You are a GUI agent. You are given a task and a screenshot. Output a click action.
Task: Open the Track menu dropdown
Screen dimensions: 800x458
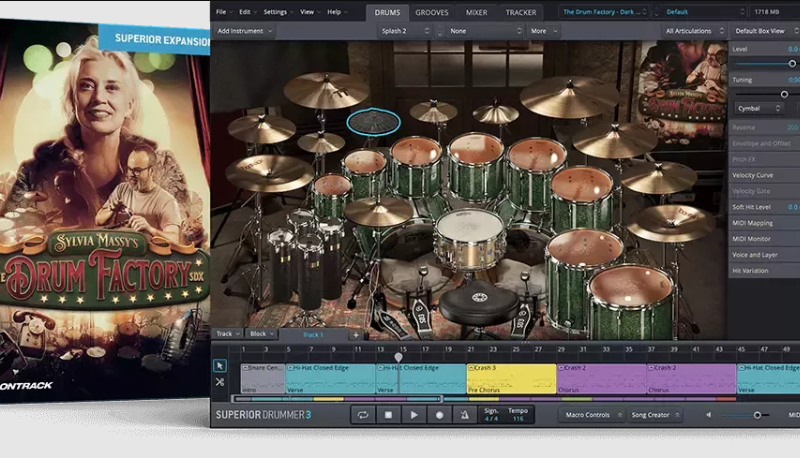point(228,334)
